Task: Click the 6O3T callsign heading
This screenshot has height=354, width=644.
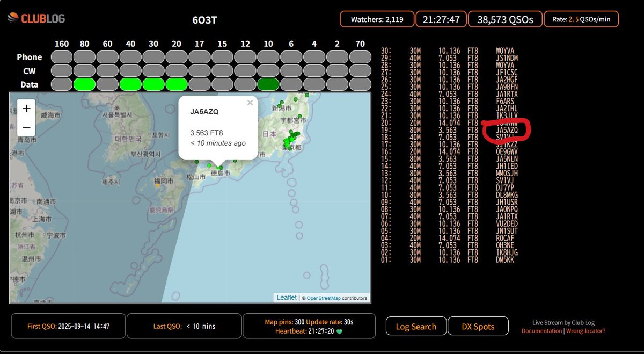Action: 204,20
